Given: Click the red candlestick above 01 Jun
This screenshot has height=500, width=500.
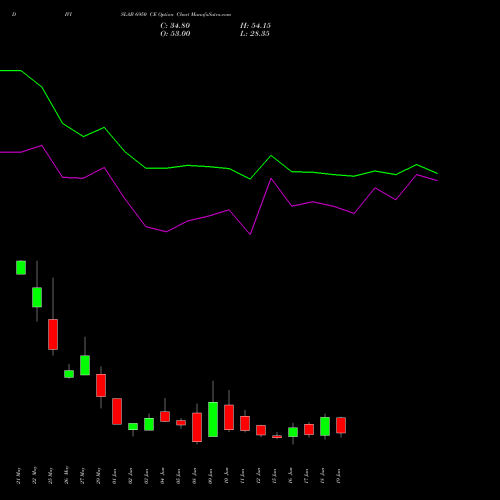Looking at the screenshot, I should click(x=117, y=411).
